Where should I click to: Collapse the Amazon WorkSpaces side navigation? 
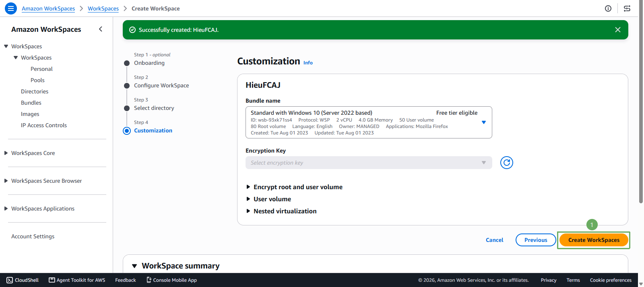(x=101, y=29)
